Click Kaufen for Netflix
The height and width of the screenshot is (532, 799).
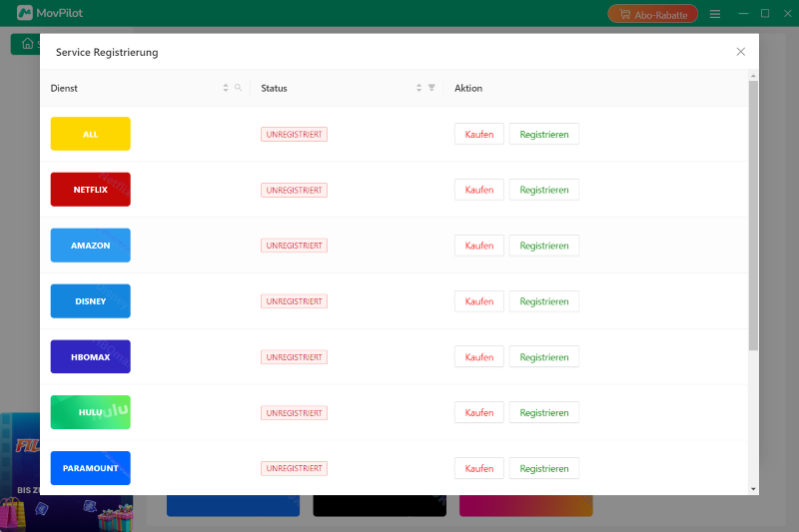pos(479,190)
